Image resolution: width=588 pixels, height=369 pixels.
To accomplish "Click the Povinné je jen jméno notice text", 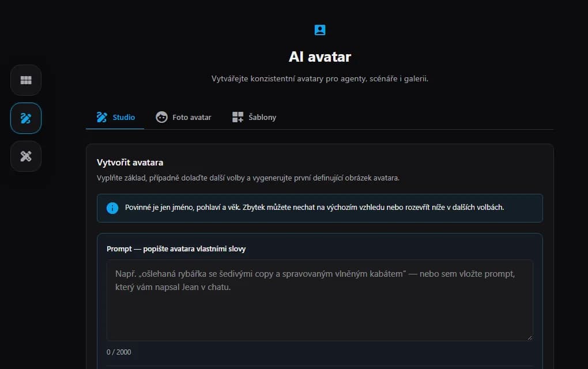I will (314, 208).
